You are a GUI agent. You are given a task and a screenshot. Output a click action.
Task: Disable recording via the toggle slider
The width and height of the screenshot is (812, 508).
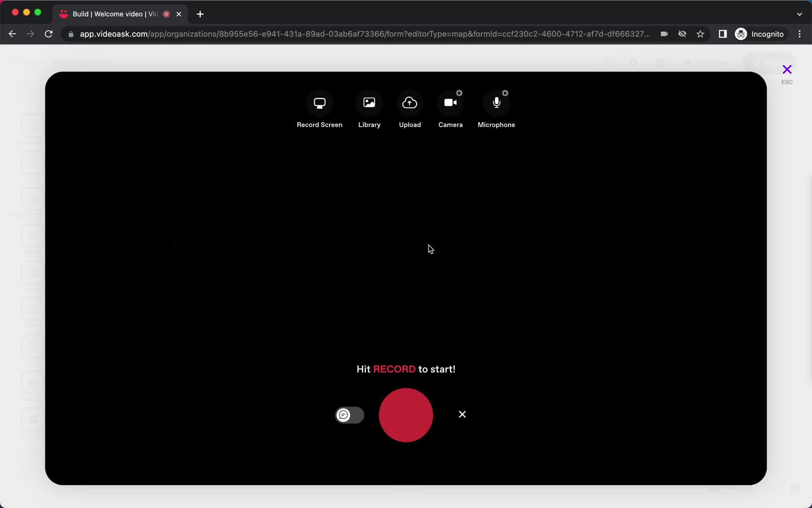(349, 414)
